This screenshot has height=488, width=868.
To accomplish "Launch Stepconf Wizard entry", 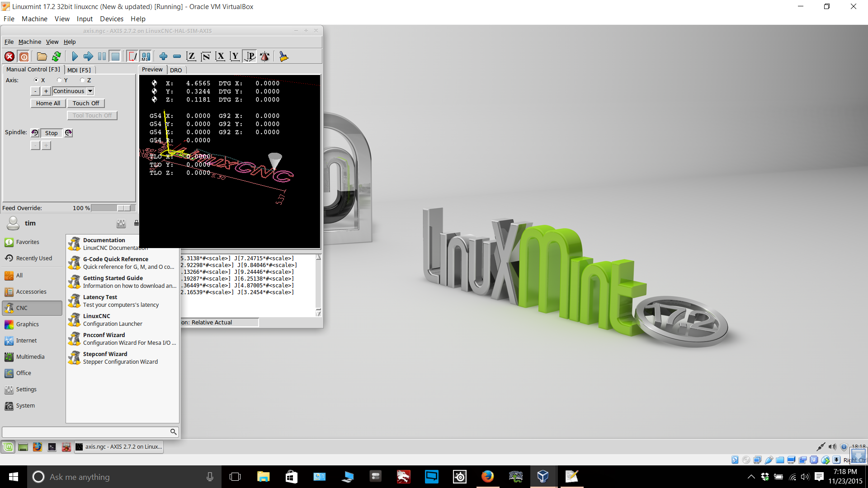I will coord(122,358).
